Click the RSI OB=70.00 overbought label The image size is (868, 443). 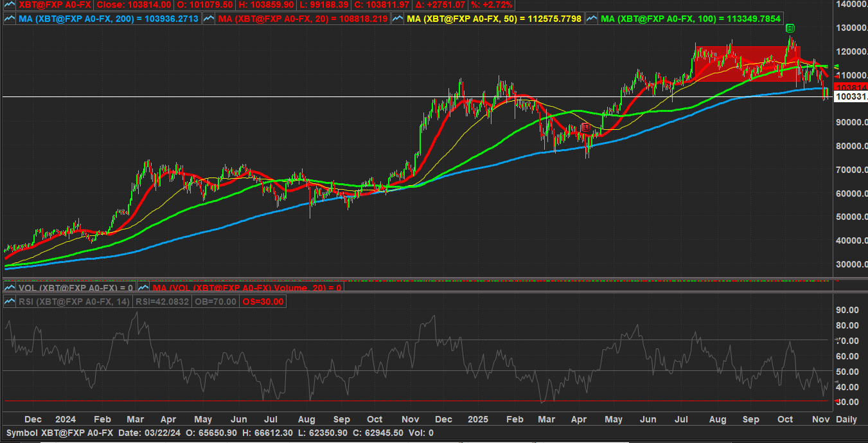tap(215, 302)
